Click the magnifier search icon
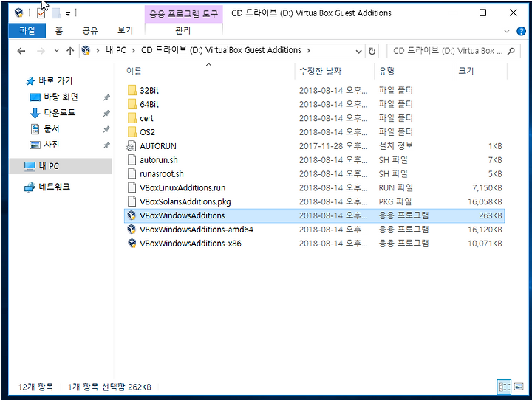The width and height of the screenshot is (532, 400). tap(511, 51)
